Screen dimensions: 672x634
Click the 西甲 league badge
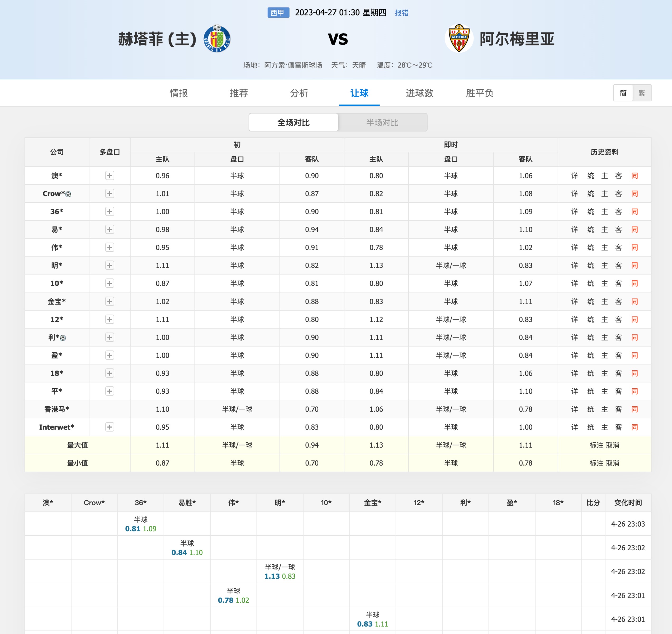(278, 13)
